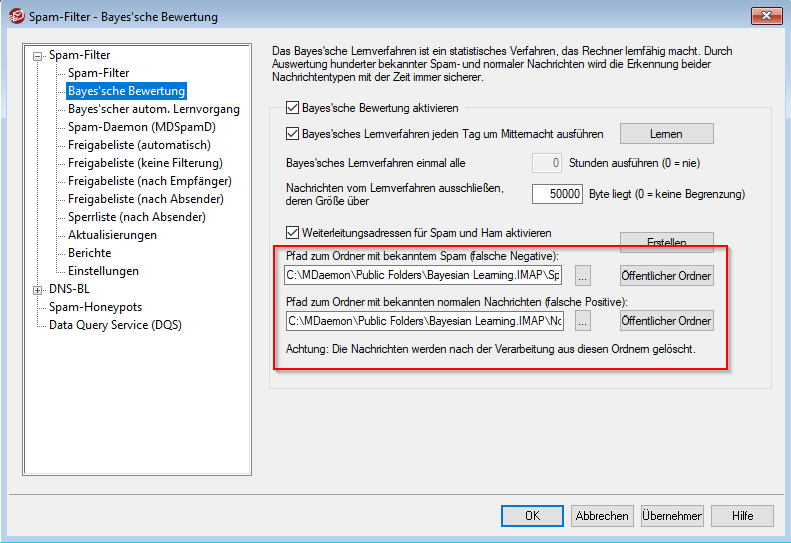Click the known spam folder path field

coord(423,275)
